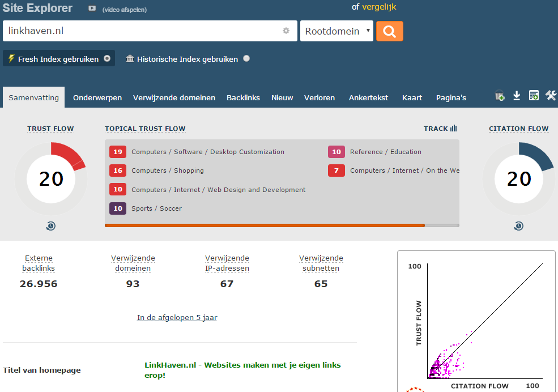558x392 pixels.
Task: Click the red Trust Flow donut chart showing 20
Action: (x=51, y=178)
